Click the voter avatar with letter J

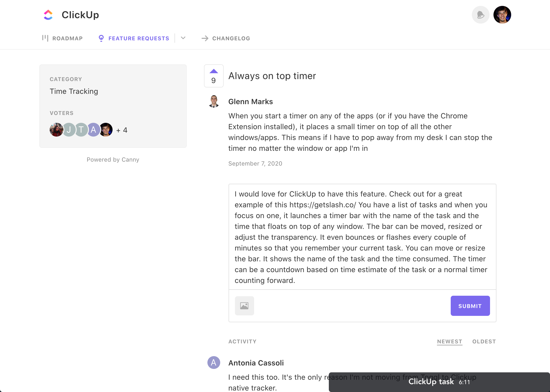pyautogui.click(x=69, y=130)
